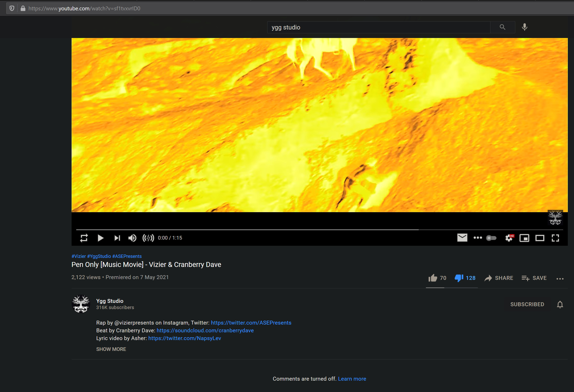Dislike the video with thumbs down
Screen dimensions: 574x392
point(465,278)
